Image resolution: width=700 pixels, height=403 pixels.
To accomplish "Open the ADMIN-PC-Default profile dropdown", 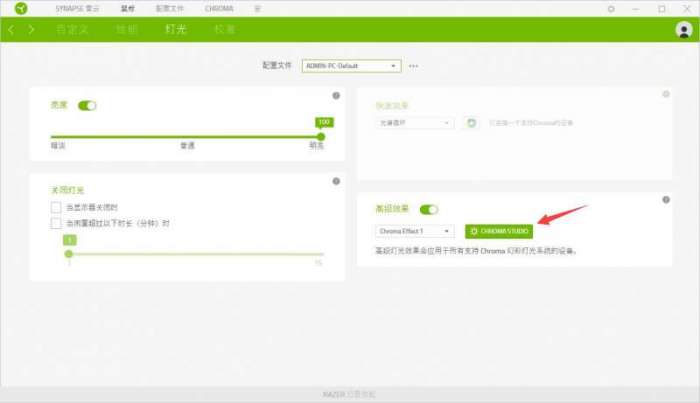I will 351,66.
